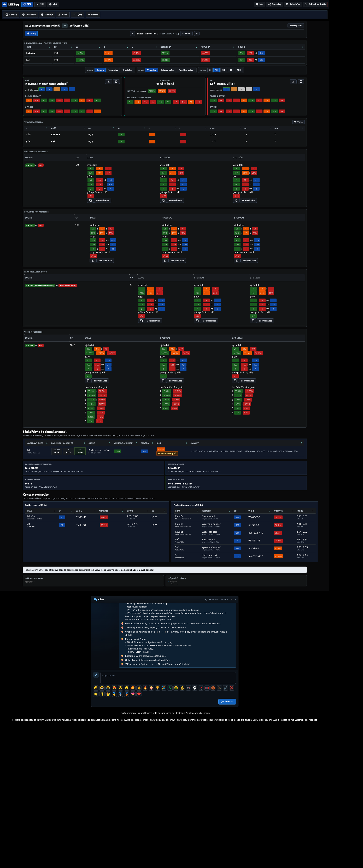Open the Hráči tab

[x=63, y=15]
